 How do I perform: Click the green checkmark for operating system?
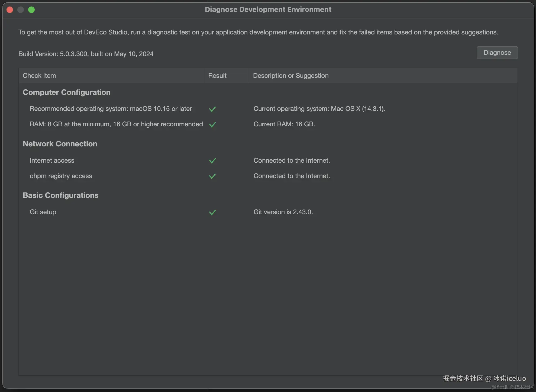(x=212, y=109)
